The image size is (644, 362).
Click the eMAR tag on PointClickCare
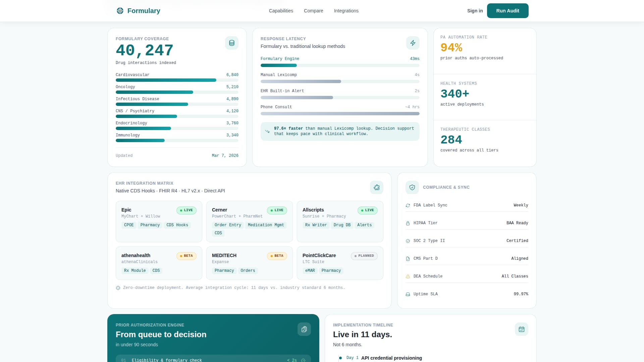pos(310,270)
